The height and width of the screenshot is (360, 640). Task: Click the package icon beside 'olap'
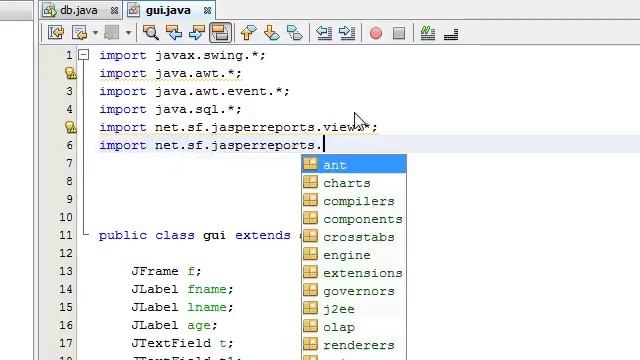[x=310, y=325]
